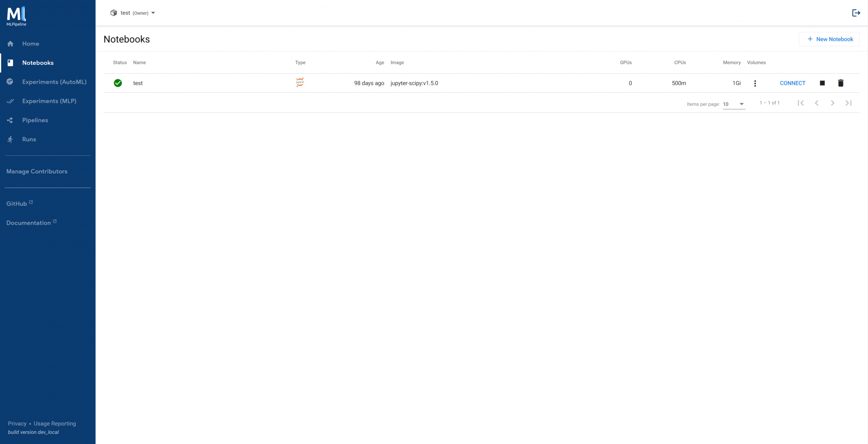Stop the test notebook using the square icon
This screenshot has width=868, height=444.
click(x=821, y=83)
